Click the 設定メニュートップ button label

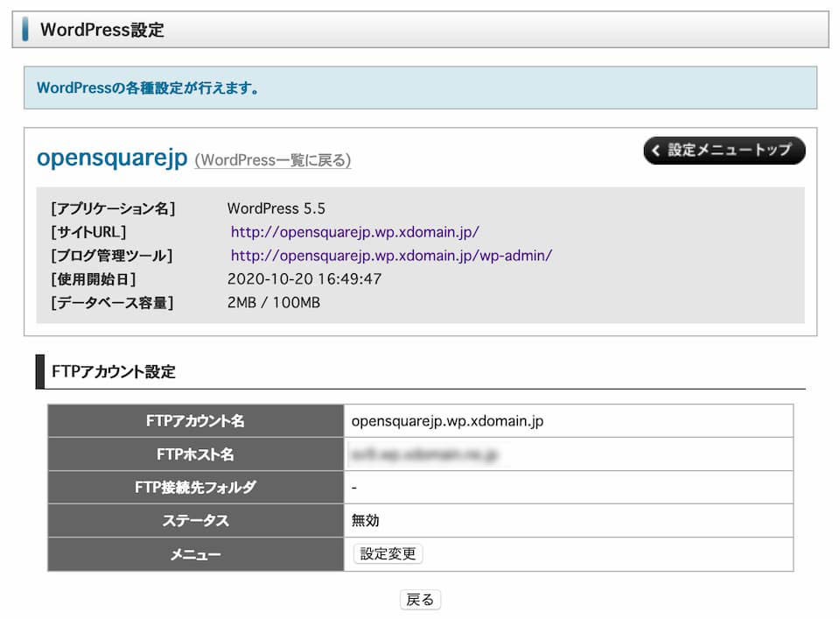[x=730, y=151]
